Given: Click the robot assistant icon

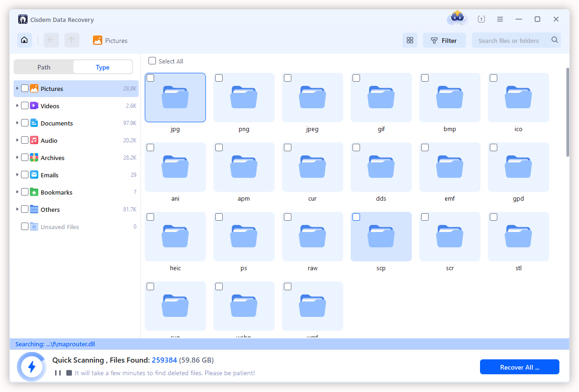Looking at the screenshot, I should pyautogui.click(x=457, y=19).
